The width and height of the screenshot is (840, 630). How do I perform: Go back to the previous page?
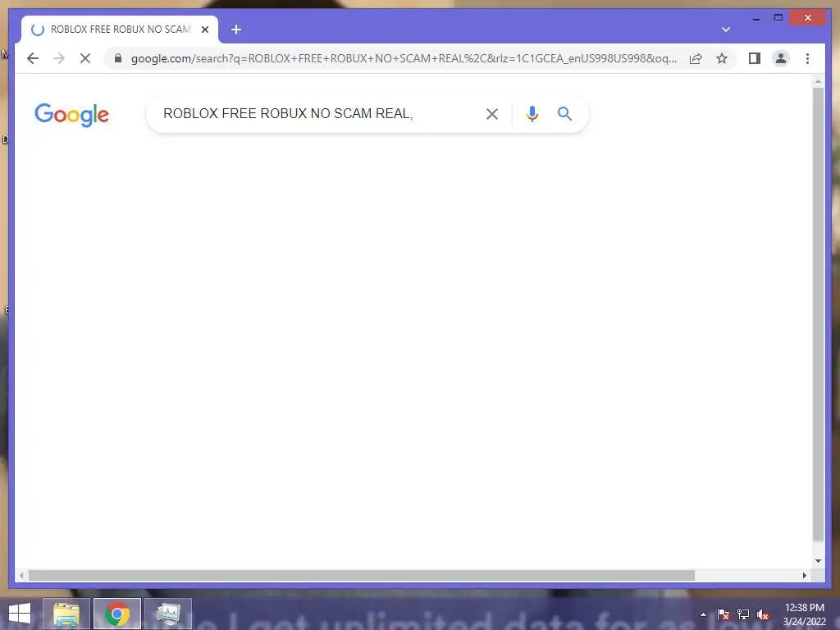pos(33,58)
